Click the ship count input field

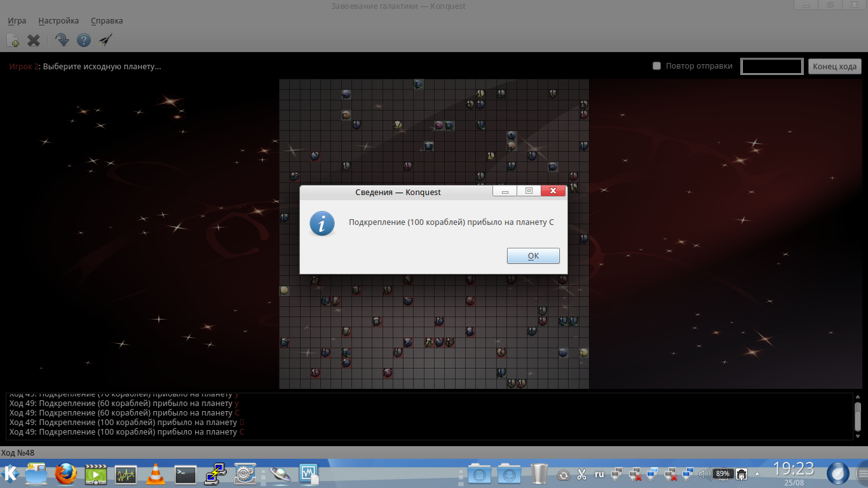point(771,66)
